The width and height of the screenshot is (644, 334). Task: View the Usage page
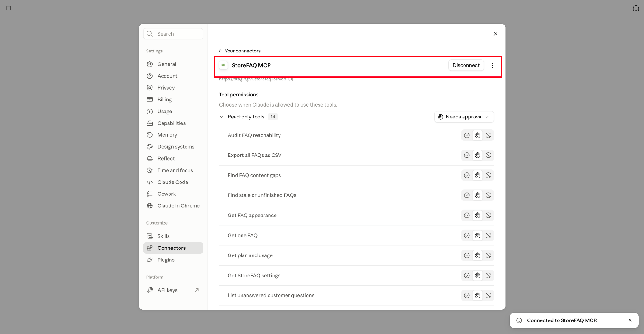(x=173, y=112)
